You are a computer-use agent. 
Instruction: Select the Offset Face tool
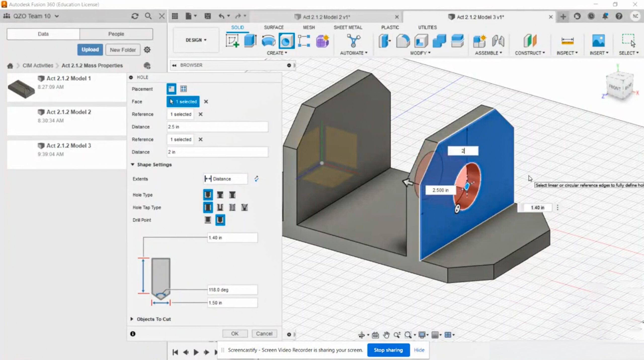457,41
